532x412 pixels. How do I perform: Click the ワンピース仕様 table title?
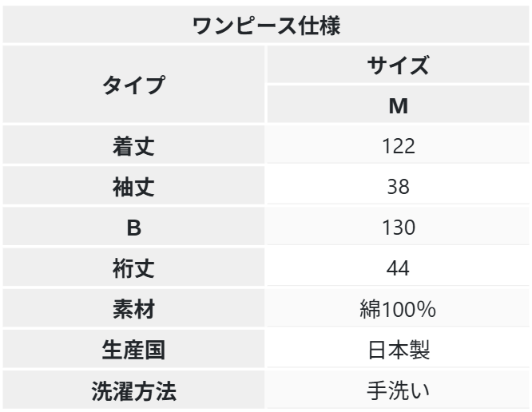[266, 26]
